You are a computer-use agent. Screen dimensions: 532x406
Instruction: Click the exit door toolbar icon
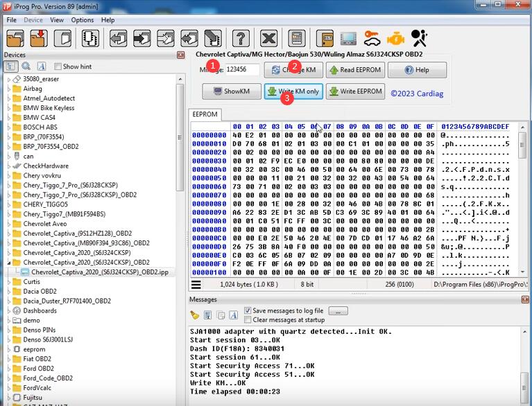[325, 38]
